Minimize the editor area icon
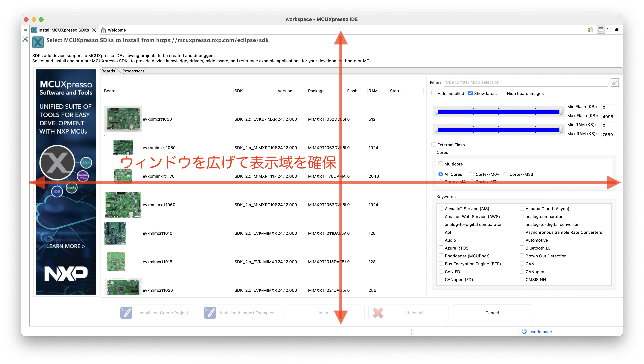Viewport: 644px width, 364px height. 609,29
